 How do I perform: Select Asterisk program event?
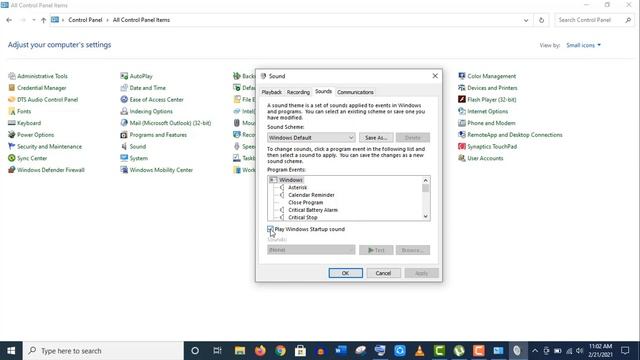pos(298,187)
